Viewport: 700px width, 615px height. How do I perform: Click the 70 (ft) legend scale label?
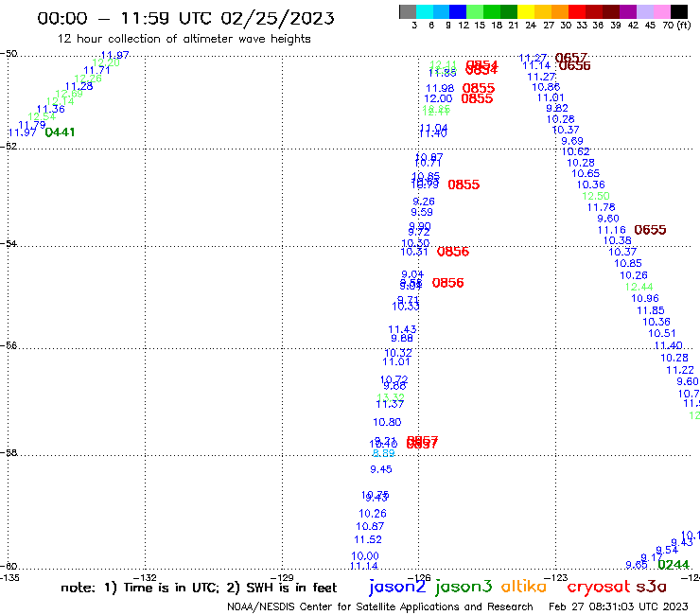pyautogui.click(x=676, y=26)
